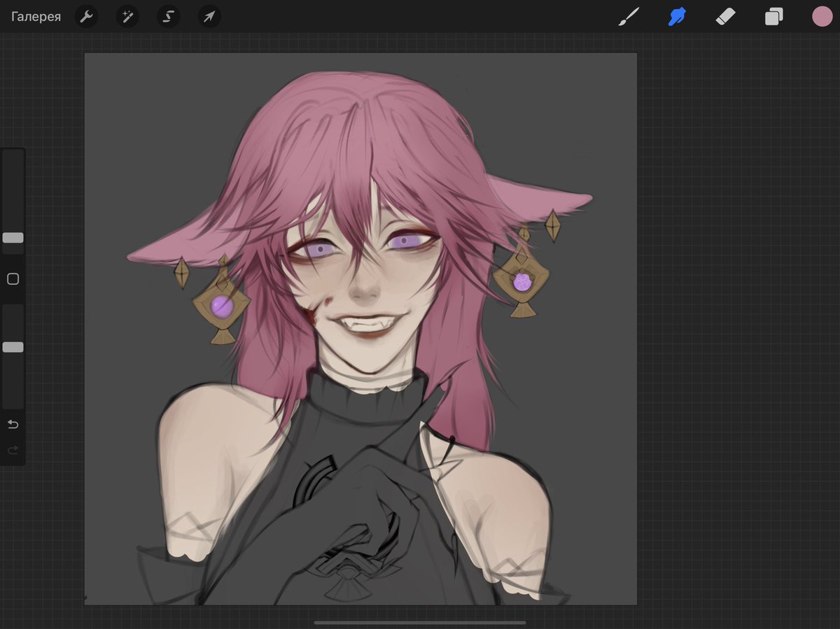Select the blue Smudge tool
The height and width of the screenshot is (629, 840).
pos(677,17)
